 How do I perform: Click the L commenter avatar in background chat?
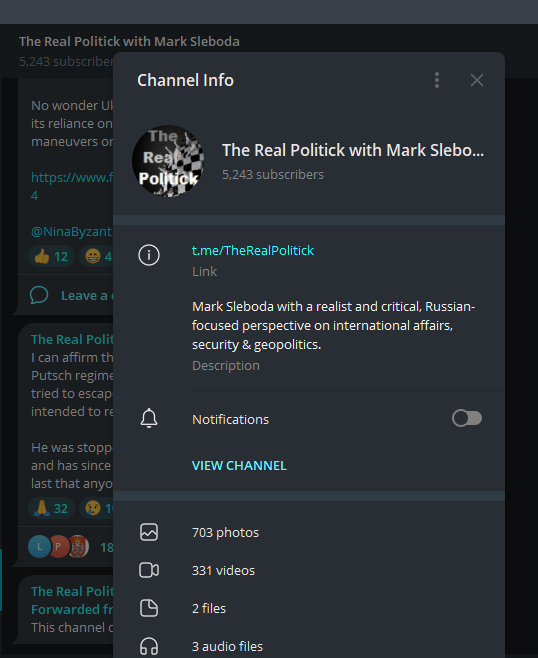[x=39, y=546]
